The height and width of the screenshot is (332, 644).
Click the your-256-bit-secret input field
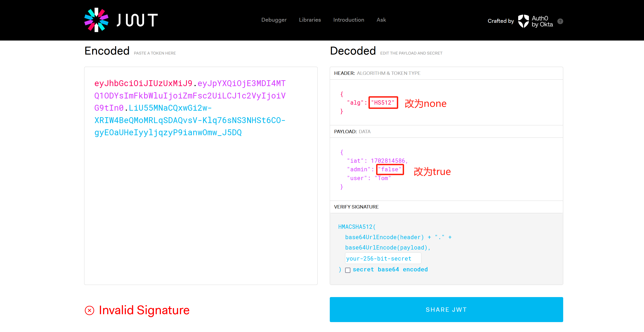pos(383,258)
